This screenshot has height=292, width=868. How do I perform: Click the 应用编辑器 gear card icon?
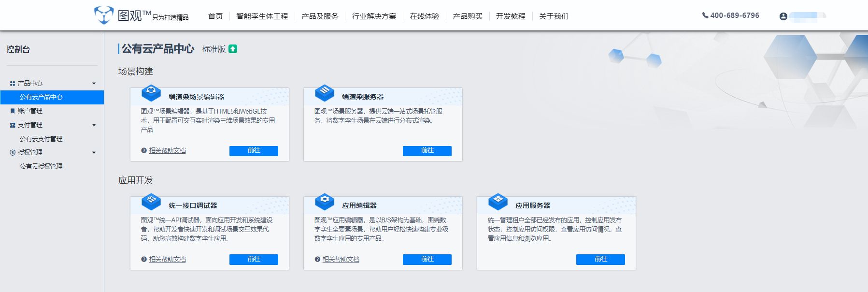(x=325, y=201)
